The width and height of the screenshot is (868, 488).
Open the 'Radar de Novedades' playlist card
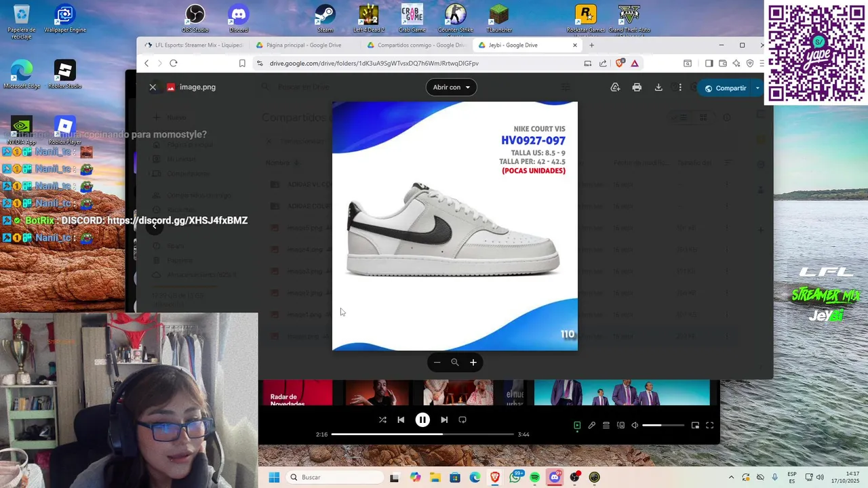pyautogui.click(x=297, y=393)
